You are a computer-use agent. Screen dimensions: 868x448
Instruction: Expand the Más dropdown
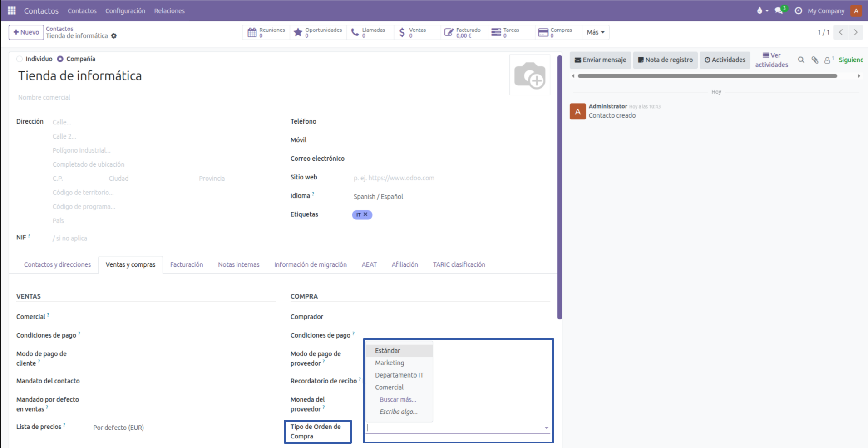[595, 32]
